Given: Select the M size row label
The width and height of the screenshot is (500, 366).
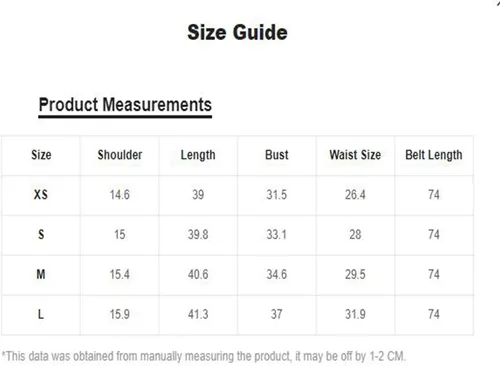Looking at the screenshot, I should [x=41, y=274].
